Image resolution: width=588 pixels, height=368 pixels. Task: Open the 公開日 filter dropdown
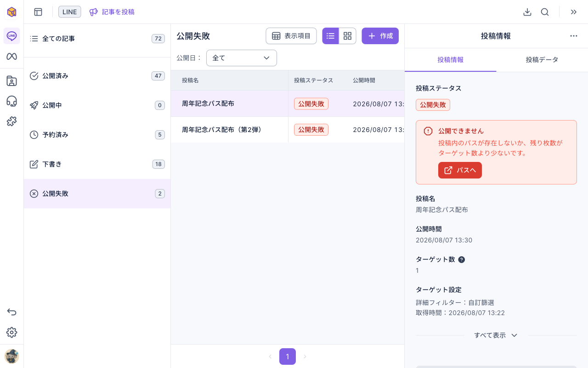tap(242, 58)
